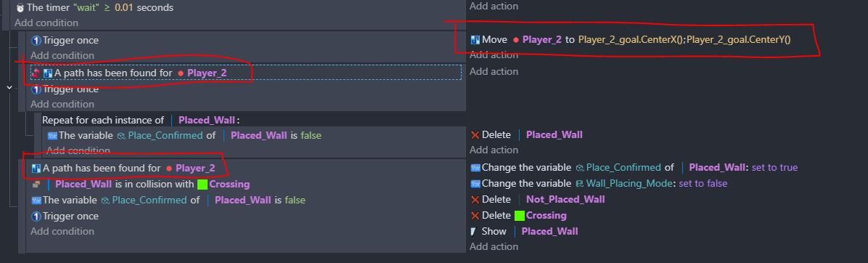The height and width of the screenshot is (263, 868).
Task: Click the collision condition icon for Placed_Wall
Action: click(36, 185)
